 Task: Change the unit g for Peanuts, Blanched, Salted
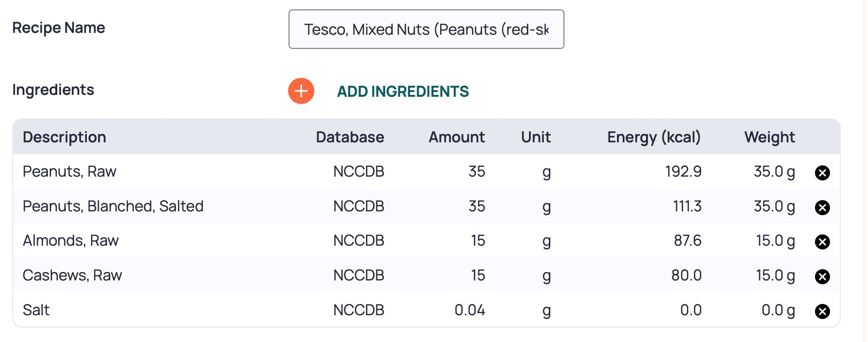click(x=546, y=207)
